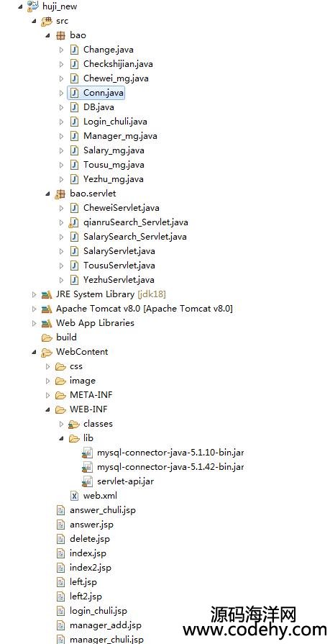Click the index.jsp file icon

tap(60, 553)
